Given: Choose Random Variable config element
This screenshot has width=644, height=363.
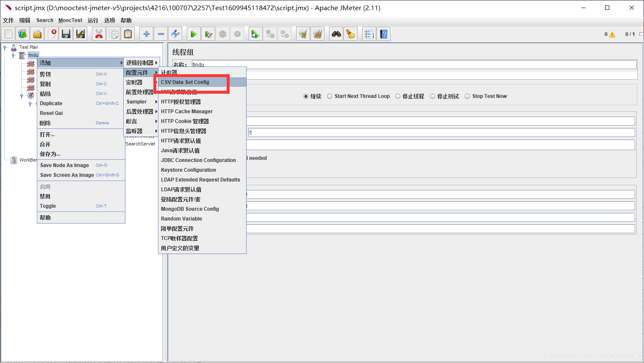Looking at the screenshot, I should (x=202, y=219).
